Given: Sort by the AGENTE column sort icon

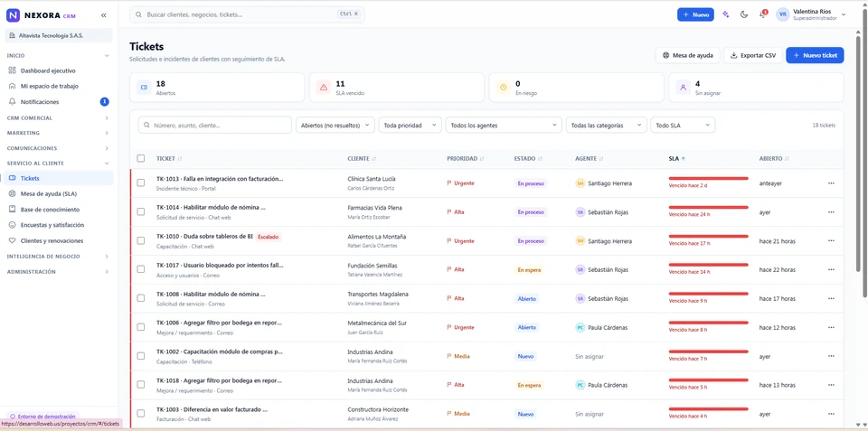Looking at the screenshot, I should coord(601,159).
